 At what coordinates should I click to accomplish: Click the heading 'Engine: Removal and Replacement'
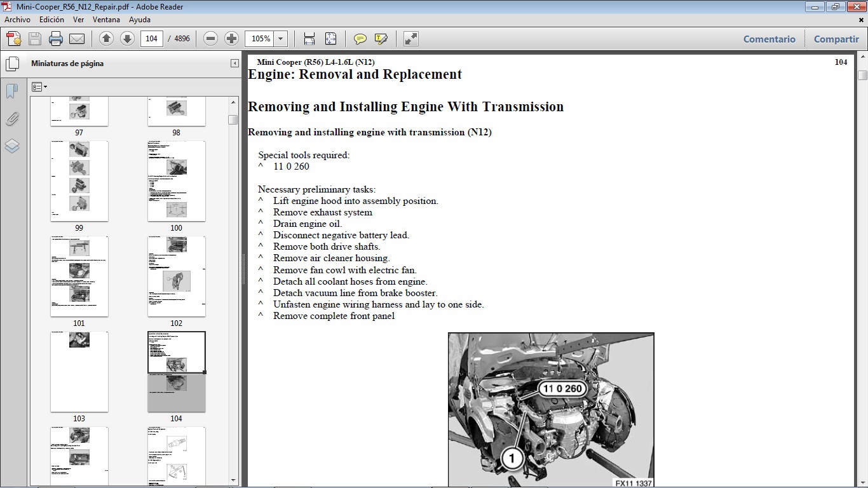(355, 74)
